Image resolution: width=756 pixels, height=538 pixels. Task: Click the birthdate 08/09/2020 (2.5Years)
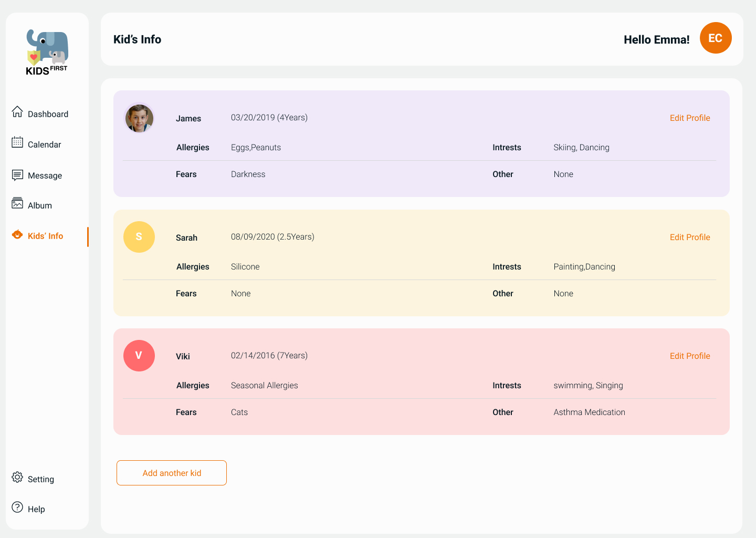[x=272, y=237]
